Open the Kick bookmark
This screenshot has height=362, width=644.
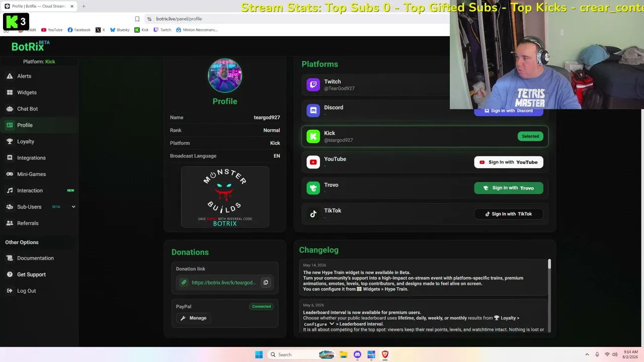141,30
